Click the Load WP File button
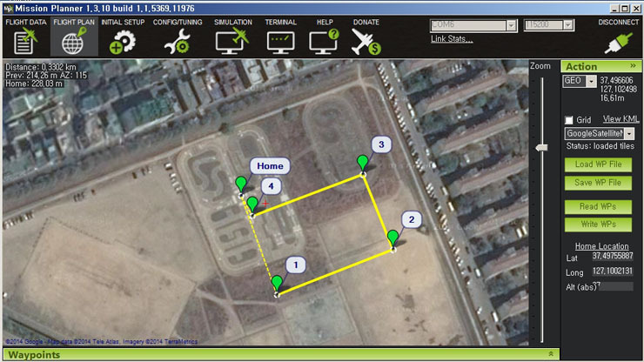 pyautogui.click(x=598, y=164)
